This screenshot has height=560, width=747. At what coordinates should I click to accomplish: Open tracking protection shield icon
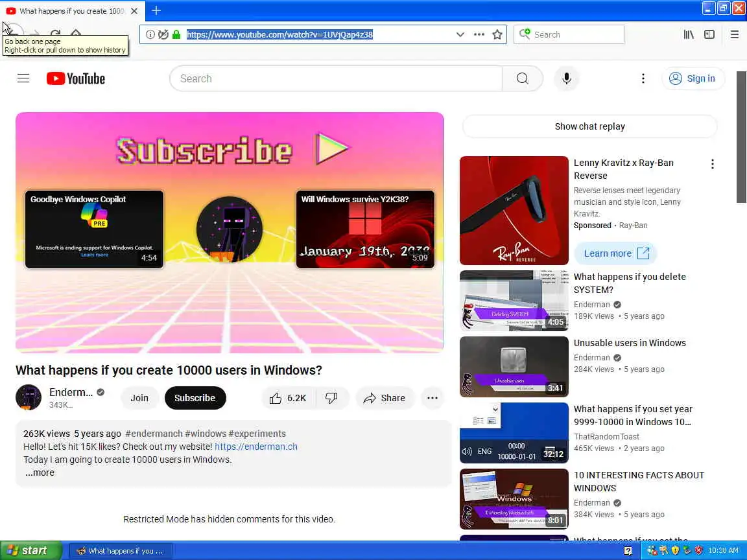coord(163,34)
